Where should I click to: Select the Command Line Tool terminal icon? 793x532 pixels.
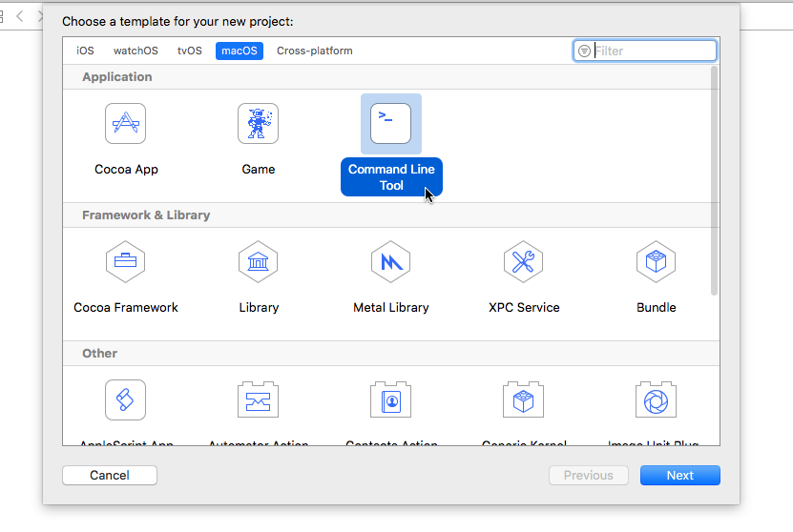pos(390,124)
